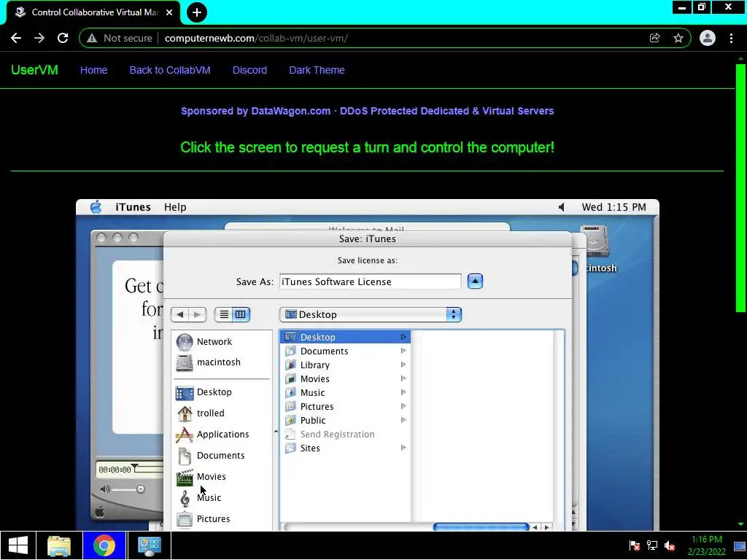Open the Desktop location dropdown
Screen dimensions: 747x560
(x=370, y=314)
